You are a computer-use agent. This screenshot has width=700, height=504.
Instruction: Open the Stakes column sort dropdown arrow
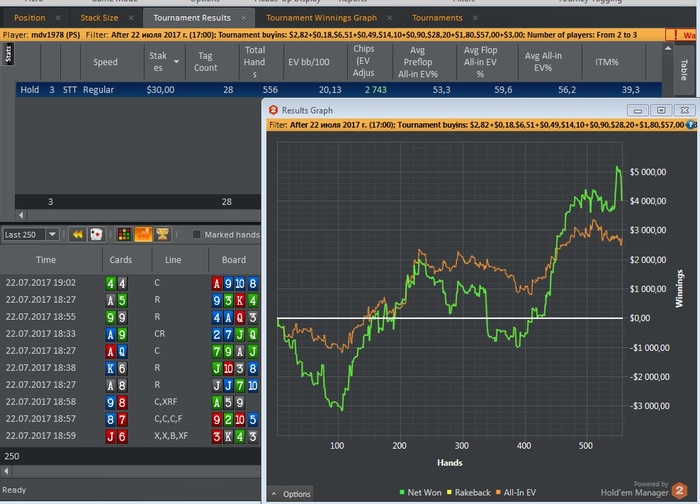[176, 62]
